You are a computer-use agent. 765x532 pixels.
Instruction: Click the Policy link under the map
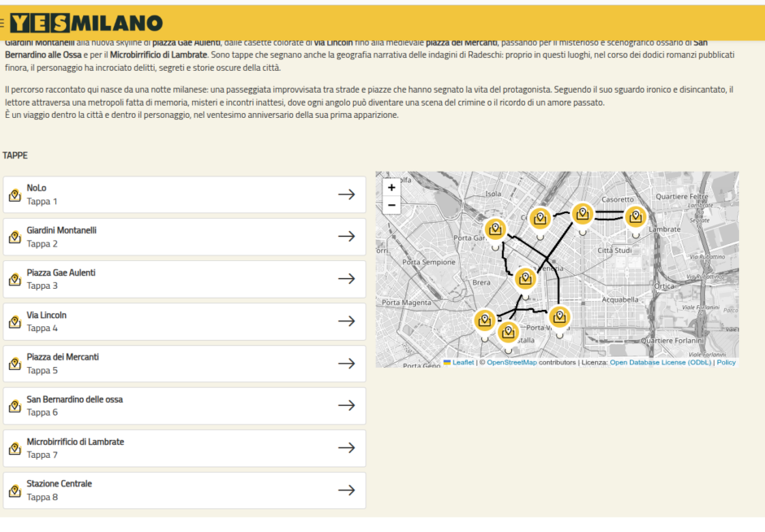[x=726, y=363]
